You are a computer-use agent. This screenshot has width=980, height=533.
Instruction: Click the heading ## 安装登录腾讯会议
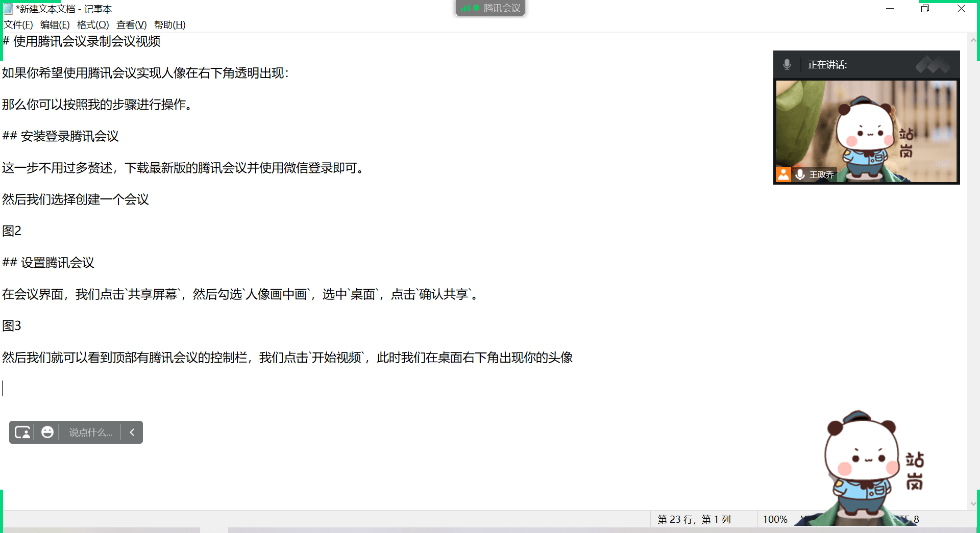(x=61, y=136)
